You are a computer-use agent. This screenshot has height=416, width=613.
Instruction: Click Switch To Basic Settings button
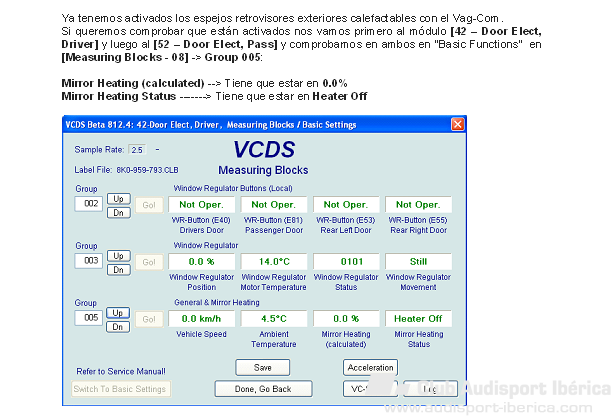(121, 389)
